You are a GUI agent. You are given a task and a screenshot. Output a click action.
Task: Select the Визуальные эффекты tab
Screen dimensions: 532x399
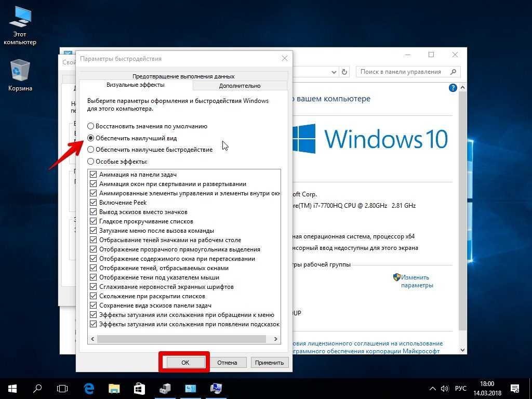coord(136,85)
